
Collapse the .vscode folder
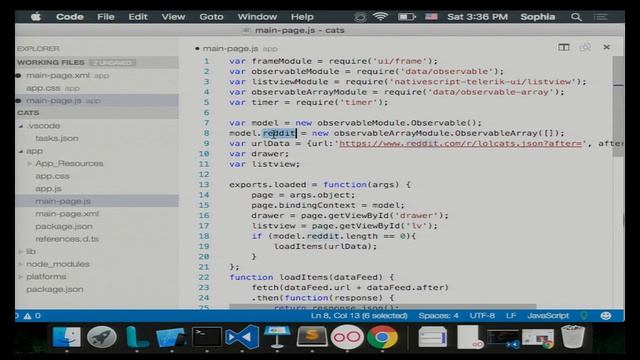click(x=21, y=126)
